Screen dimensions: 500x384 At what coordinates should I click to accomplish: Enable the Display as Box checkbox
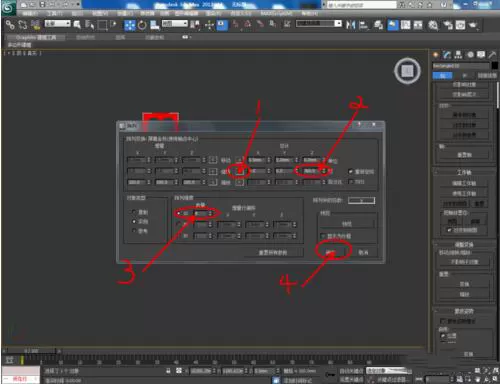[323, 236]
